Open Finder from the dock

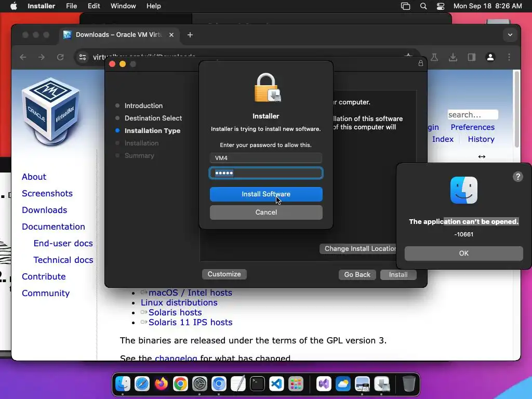click(123, 384)
